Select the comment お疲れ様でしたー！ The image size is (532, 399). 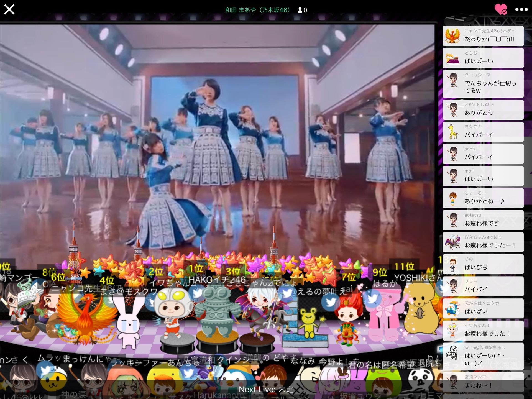[x=483, y=242]
